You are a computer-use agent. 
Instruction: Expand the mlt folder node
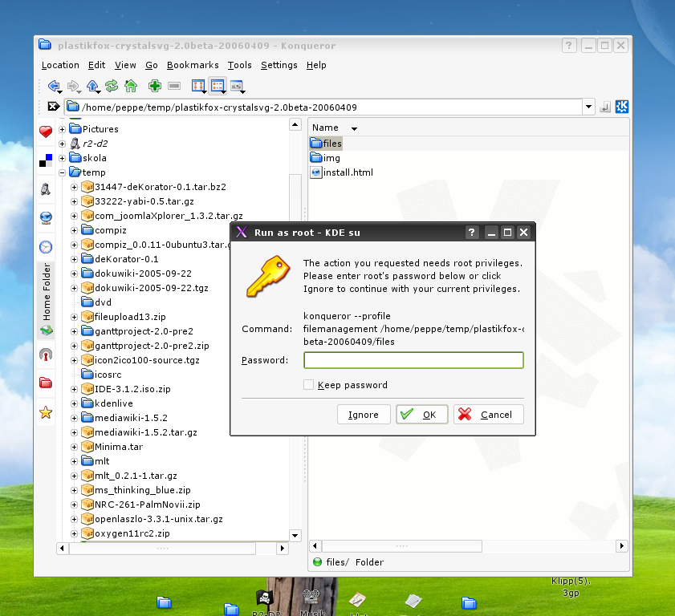tap(74, 461)
